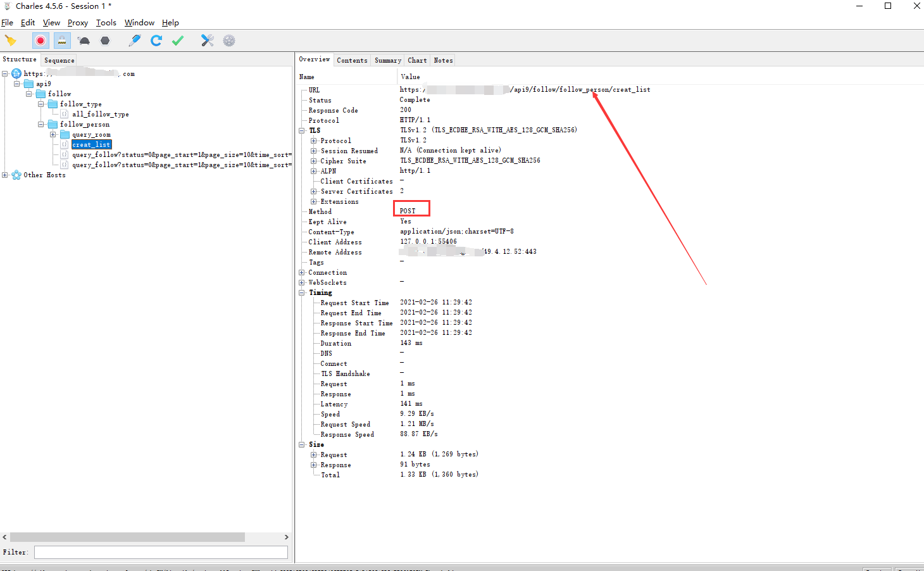Select the Contents tab
Image resolution: width=924 pixels, height=571 pixels.
click(x=352, y=60)
